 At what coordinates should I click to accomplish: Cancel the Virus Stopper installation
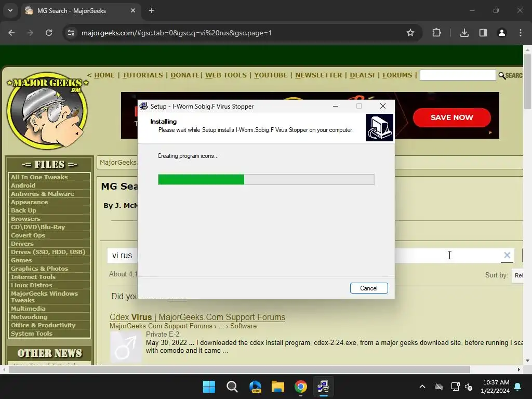(369, 288)
